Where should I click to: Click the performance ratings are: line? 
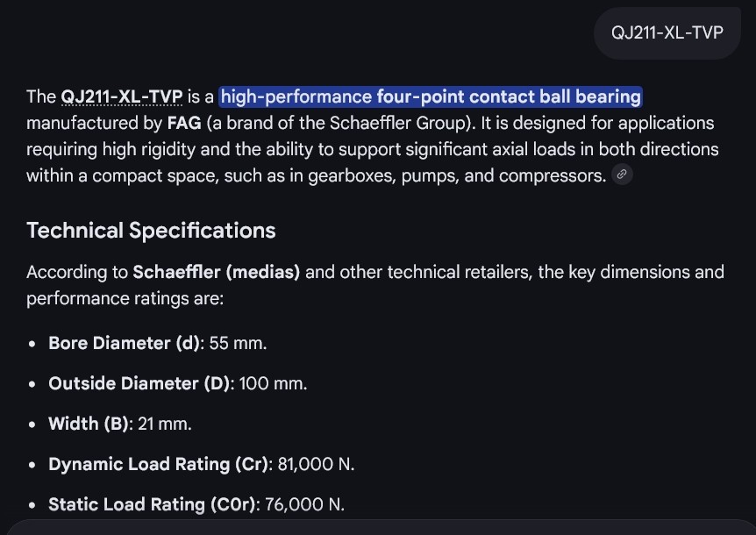tap(125, 298)
